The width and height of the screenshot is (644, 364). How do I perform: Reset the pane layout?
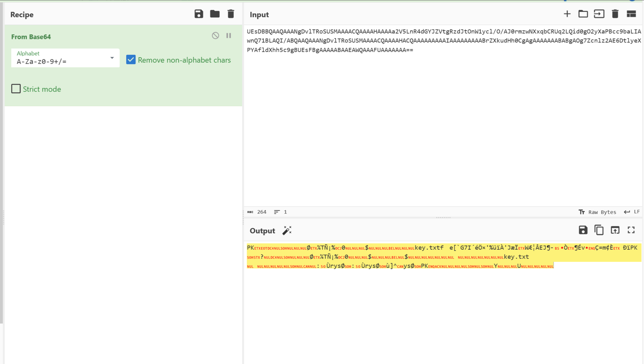(631, 14)
